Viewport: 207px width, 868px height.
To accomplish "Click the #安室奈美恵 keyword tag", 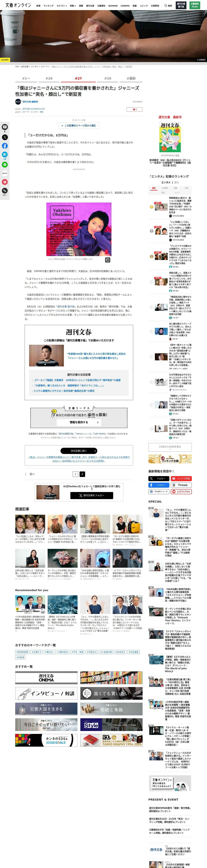I will pyautogui.click(x=22, y=652).
